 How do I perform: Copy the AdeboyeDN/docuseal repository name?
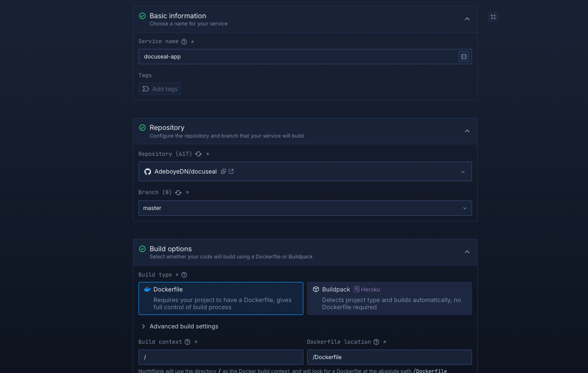[x=223, y=172]
